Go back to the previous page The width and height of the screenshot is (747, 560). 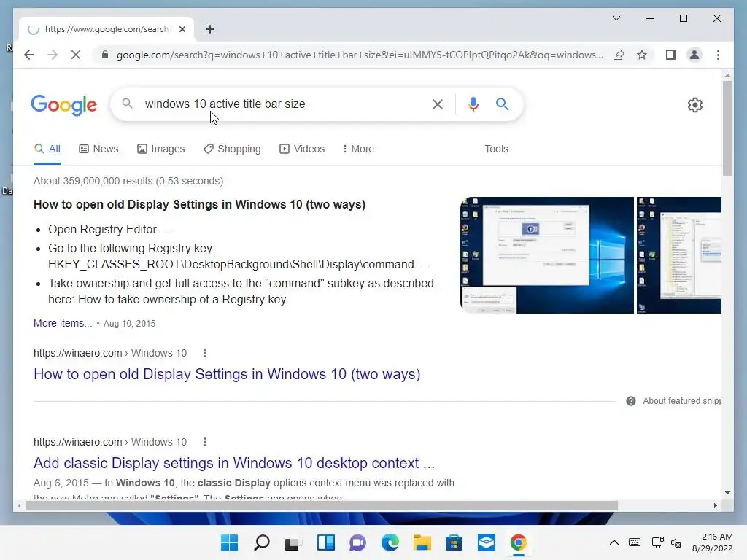[29, 55]
